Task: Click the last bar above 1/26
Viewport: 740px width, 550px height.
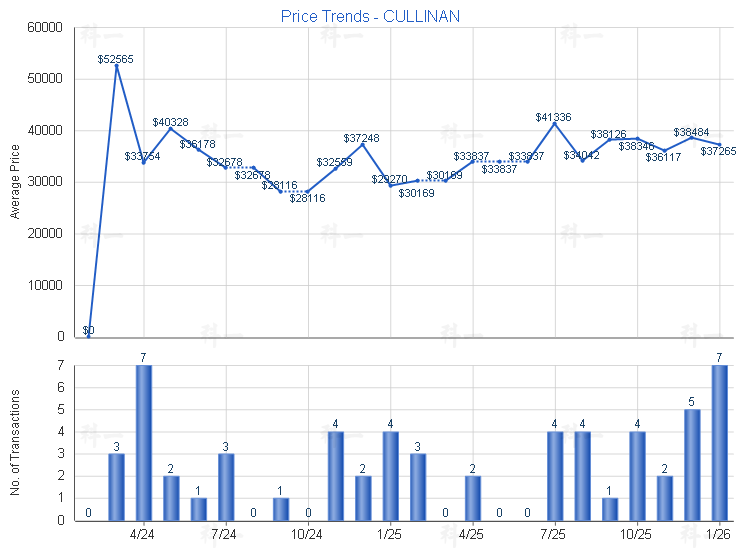Action: pos(718,442)
